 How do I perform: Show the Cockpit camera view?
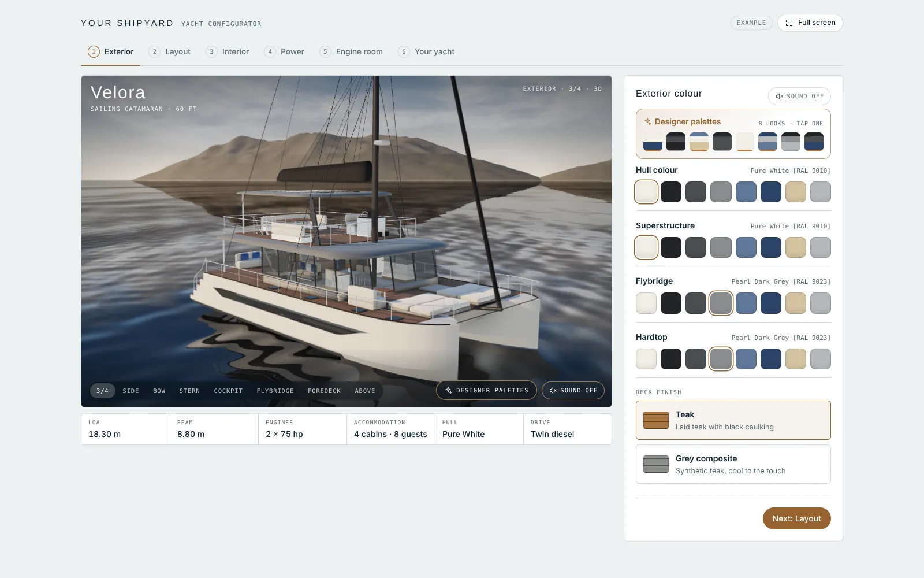[x=228, y=391]
